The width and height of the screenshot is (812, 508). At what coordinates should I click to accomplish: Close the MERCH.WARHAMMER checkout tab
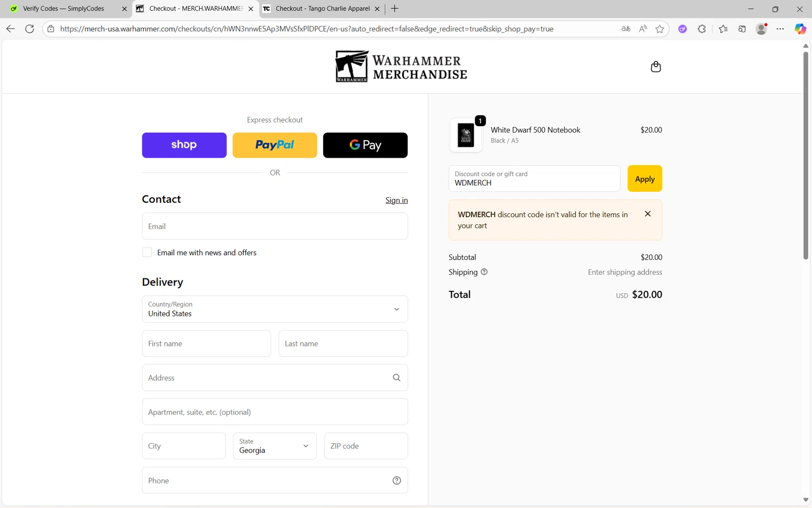coord(251,9)
